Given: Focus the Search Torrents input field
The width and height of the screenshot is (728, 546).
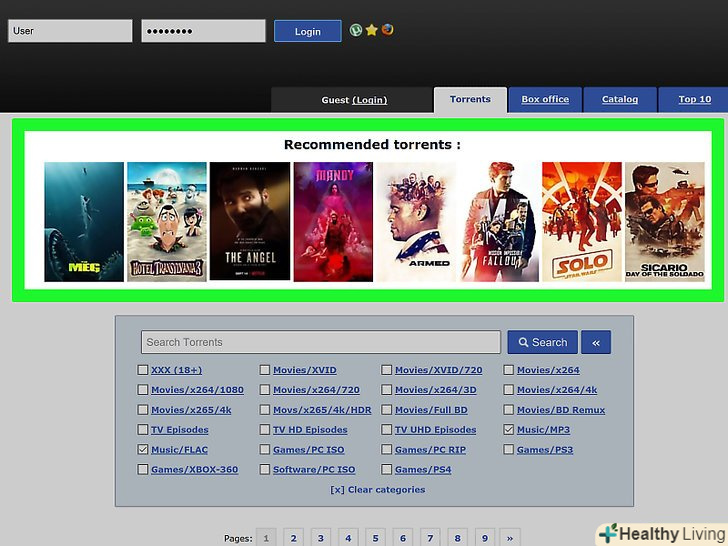Looking at the screenshot, I should pos(320,342).
